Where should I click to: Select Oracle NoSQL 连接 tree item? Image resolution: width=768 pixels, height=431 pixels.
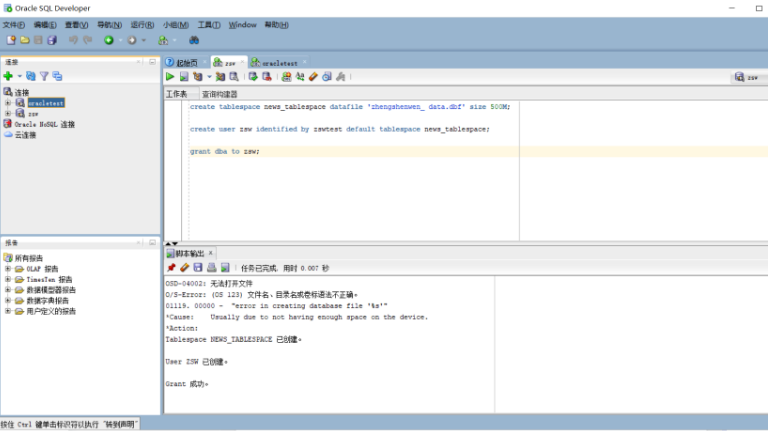click(45, 124)
